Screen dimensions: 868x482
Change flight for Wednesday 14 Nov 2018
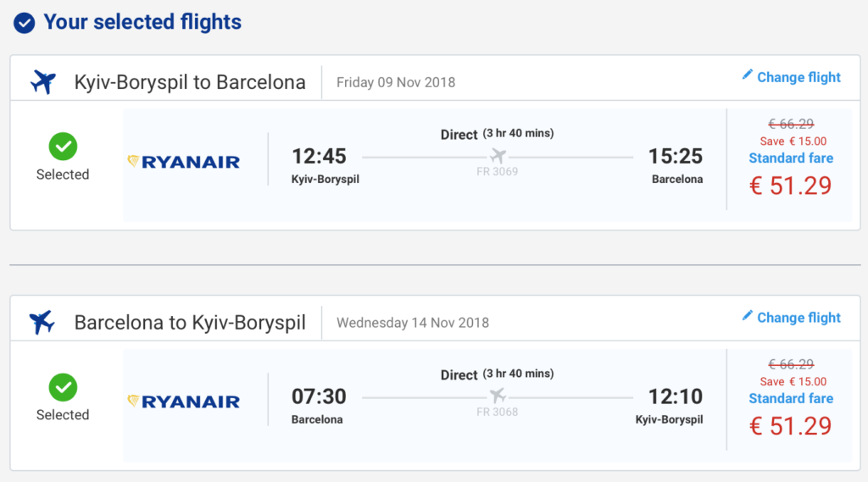pyautogui.click(x=798, y=318)
